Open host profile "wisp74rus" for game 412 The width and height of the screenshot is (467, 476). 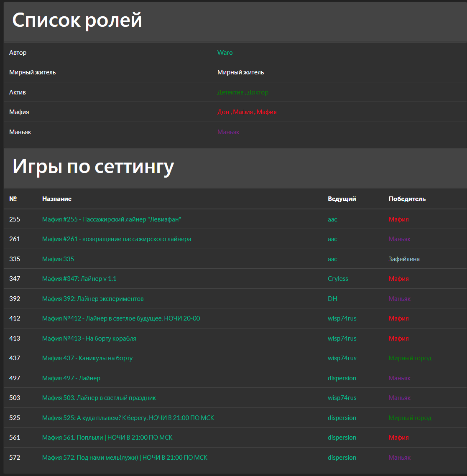pos(342,318)
